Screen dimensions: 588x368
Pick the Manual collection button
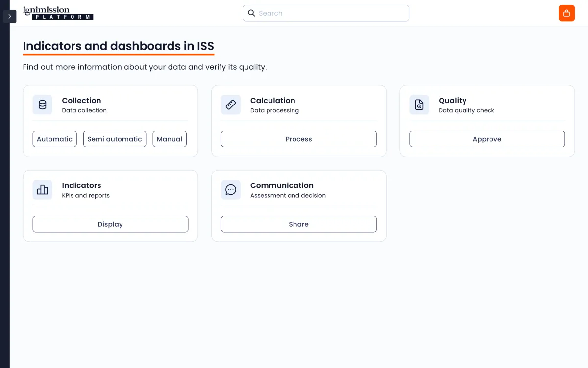(x=170, y=139)
